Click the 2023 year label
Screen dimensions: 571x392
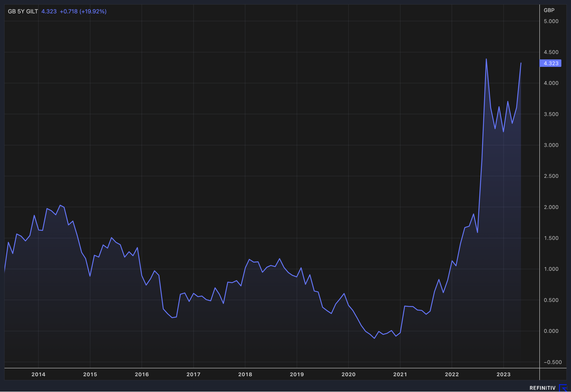coord(503,374)
